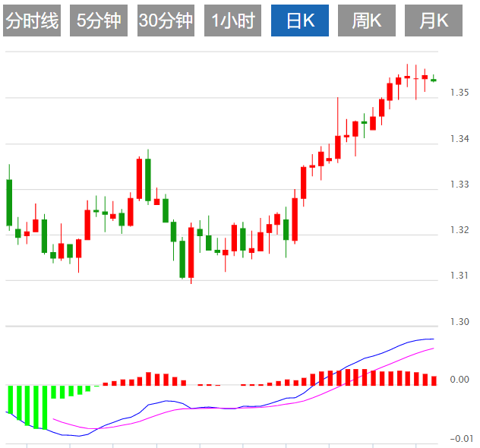
Task: Switch to the 月K monthly tab
Action: pyautogui.click(x=434, y=21)
